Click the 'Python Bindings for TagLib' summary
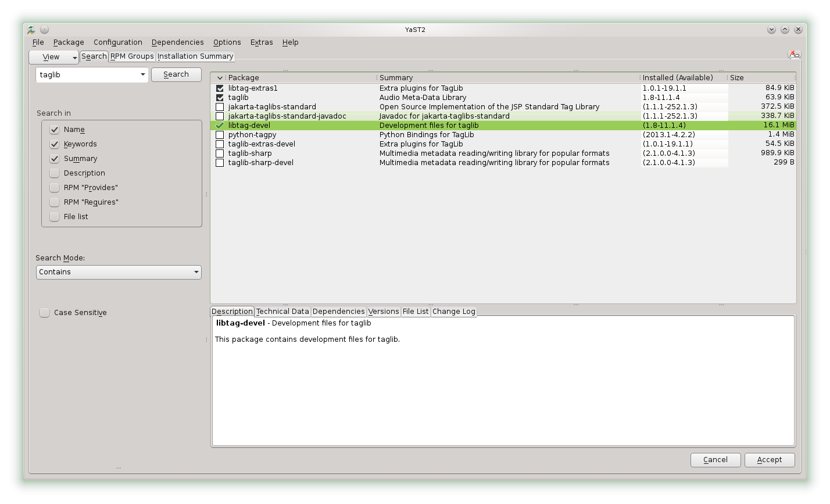 [x=427, y=135]
